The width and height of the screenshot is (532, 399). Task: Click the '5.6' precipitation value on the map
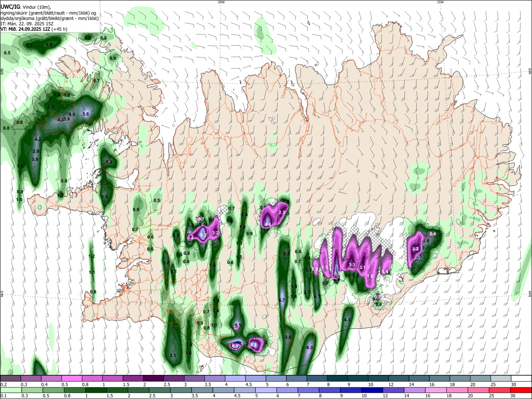tap(86, 114)
